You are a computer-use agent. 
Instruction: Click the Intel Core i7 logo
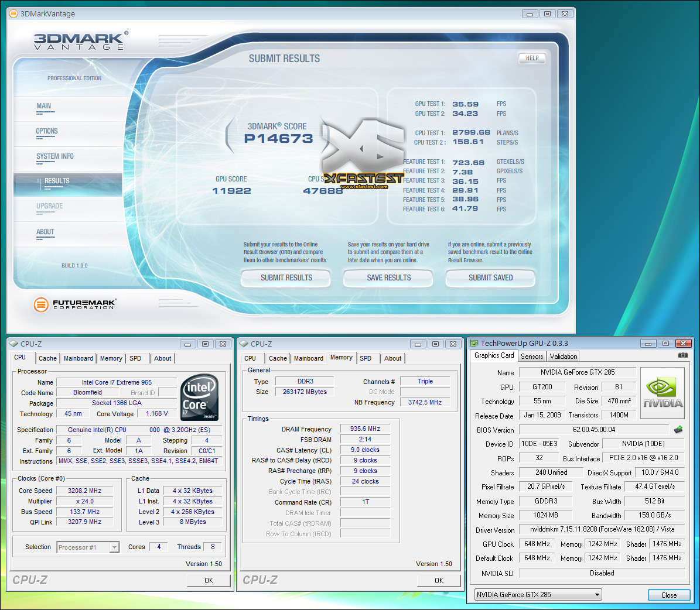(200, 397)
